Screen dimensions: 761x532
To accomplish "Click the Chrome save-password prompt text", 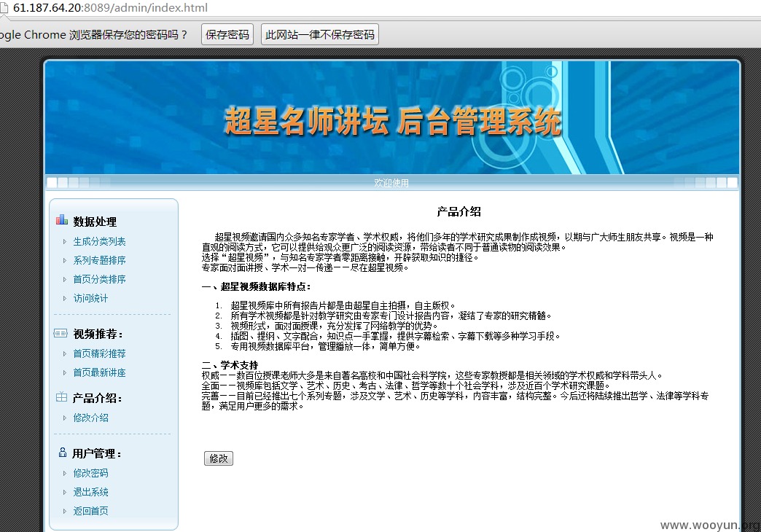I will click(x=94, y=35).
